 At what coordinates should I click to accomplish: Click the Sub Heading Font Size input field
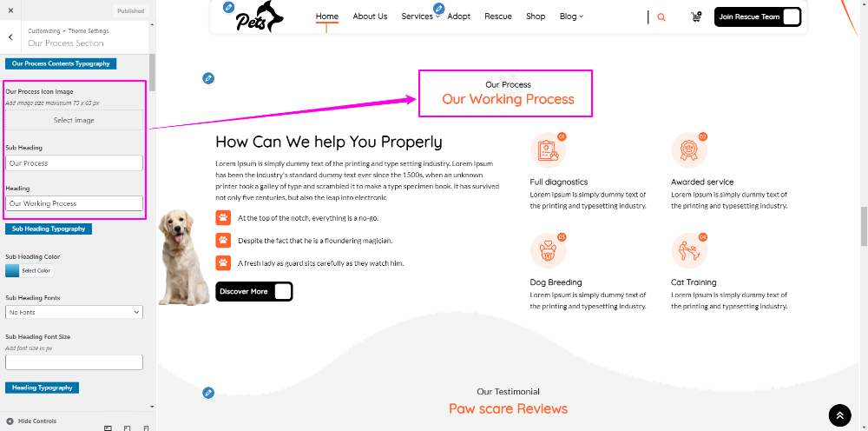pos(74,362)
